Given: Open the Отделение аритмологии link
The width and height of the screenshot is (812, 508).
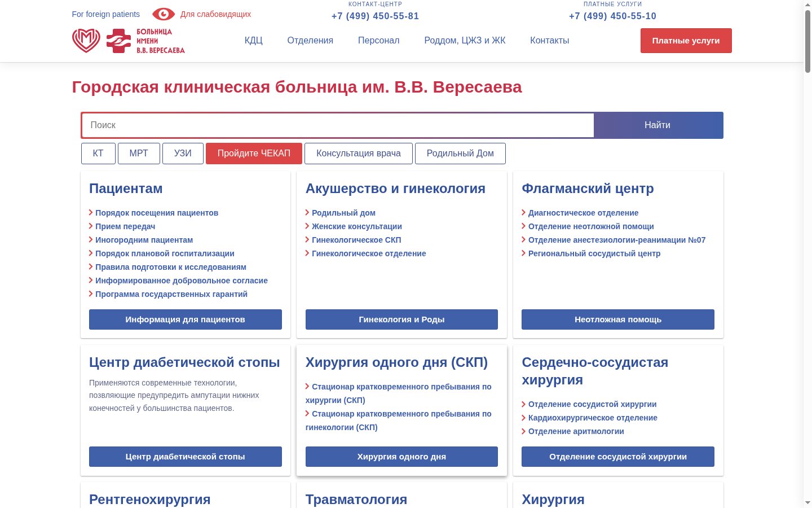Looking at the screenshot, I should click(576, 431).
